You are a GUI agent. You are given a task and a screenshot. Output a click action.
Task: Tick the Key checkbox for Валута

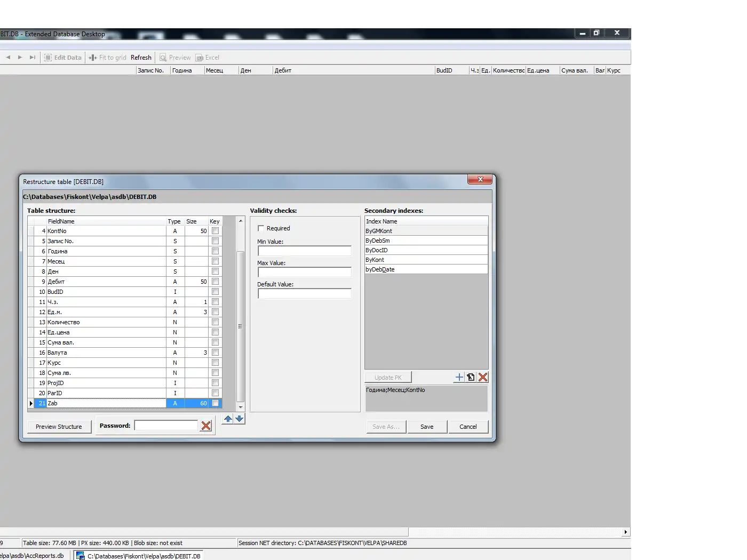tap(215, 353)
